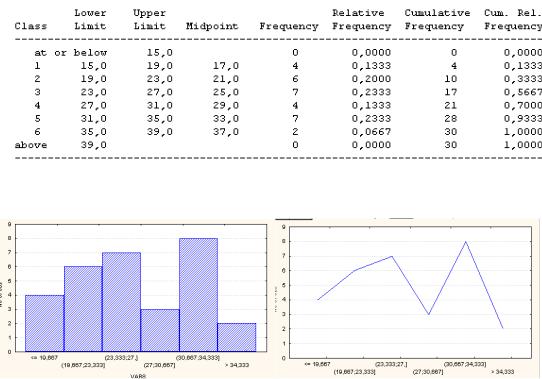542x379 pixels.
Task: Select lower limit 15,0 of class 1
Action: point(93,66)
